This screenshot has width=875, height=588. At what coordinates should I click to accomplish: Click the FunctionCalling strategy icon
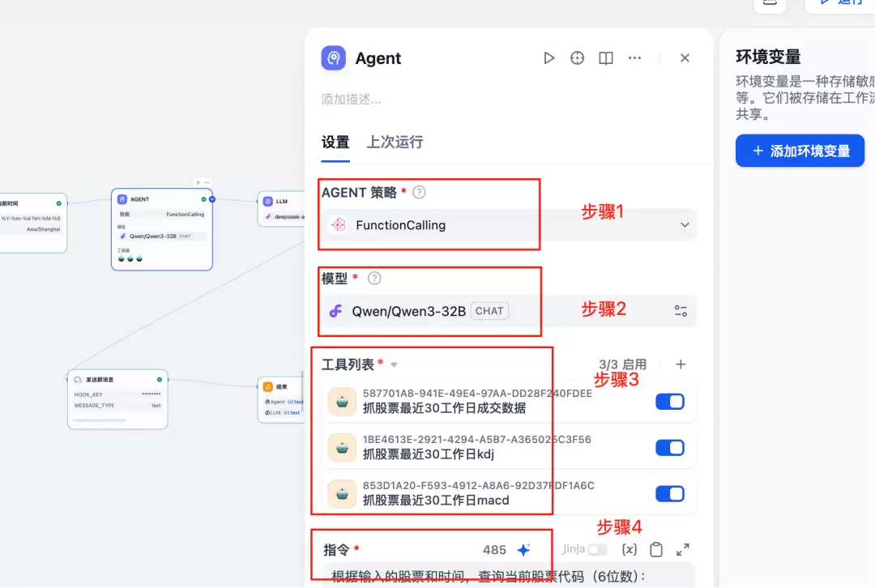338,225
